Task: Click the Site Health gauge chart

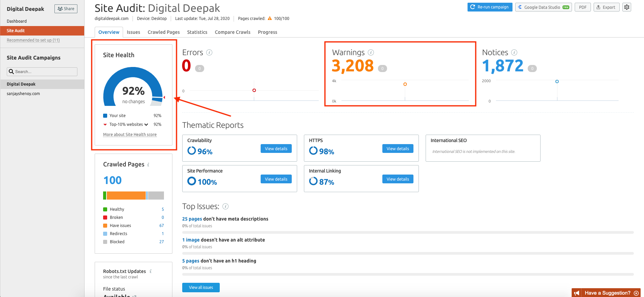Action: click(134, 87)
